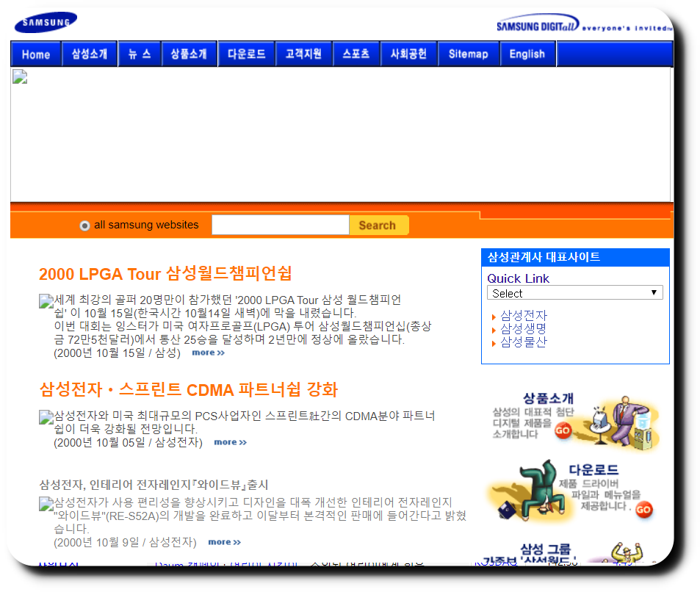Click the 상품소개 banner title text
The height and width of the screenshot is (592, 700).
coord(549,398)
